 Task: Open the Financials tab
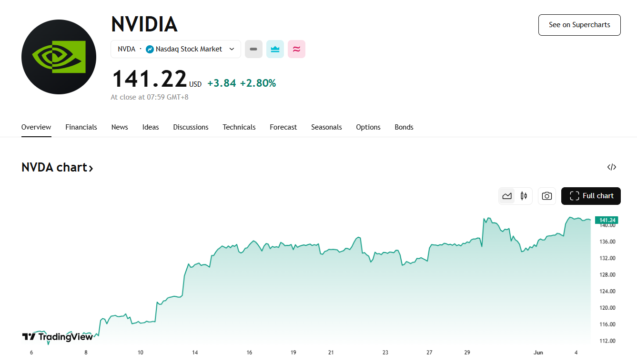81,127
